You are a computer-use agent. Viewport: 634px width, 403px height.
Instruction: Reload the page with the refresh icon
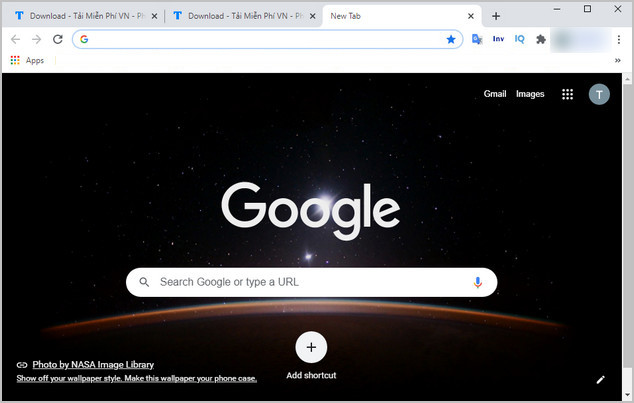click(58, 39)
